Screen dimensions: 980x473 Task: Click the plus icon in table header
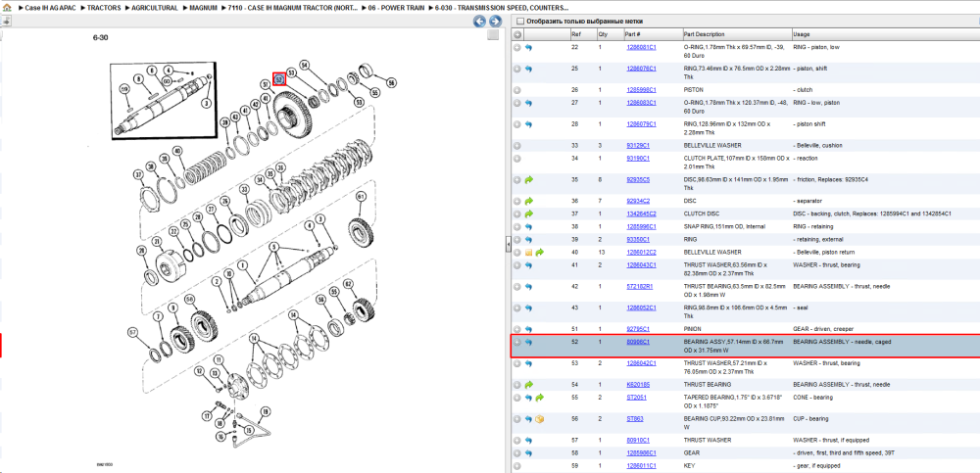click(517, 34)
